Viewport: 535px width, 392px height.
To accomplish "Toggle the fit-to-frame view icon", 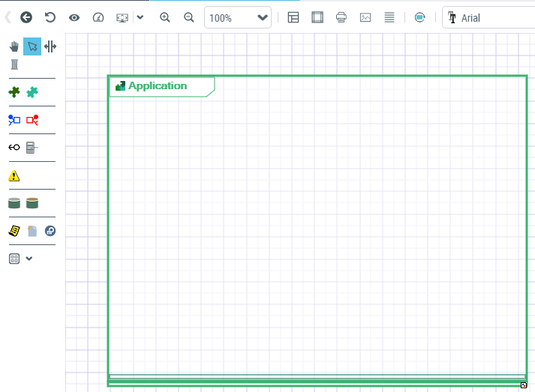I will pos(317,17).
